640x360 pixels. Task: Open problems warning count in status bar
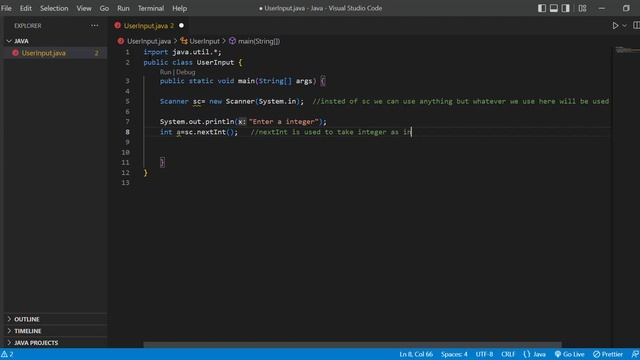[7, 354]
